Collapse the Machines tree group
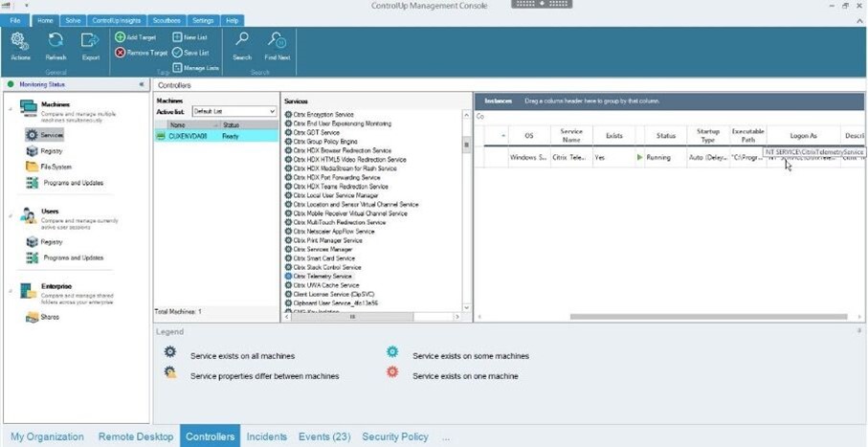This screenshot has height=447, width=868. coord(10,108)
